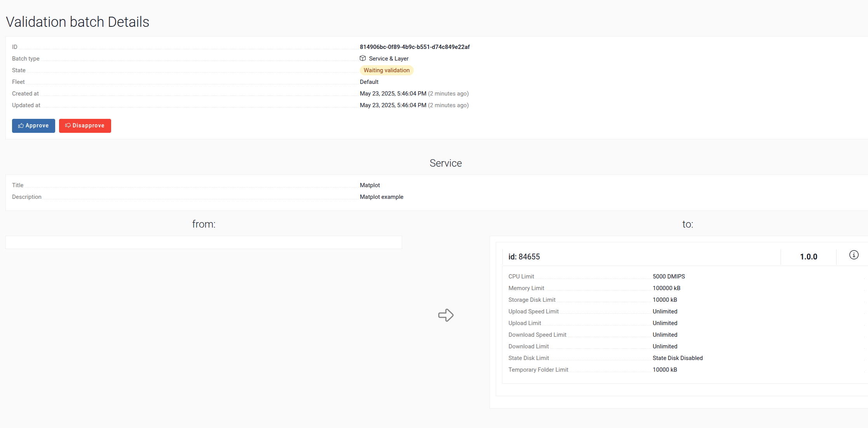This screenshot has height=428, width=868.
Task: Click the Matplot example description text
Action: pyautogui.click(x=381, y=197)
